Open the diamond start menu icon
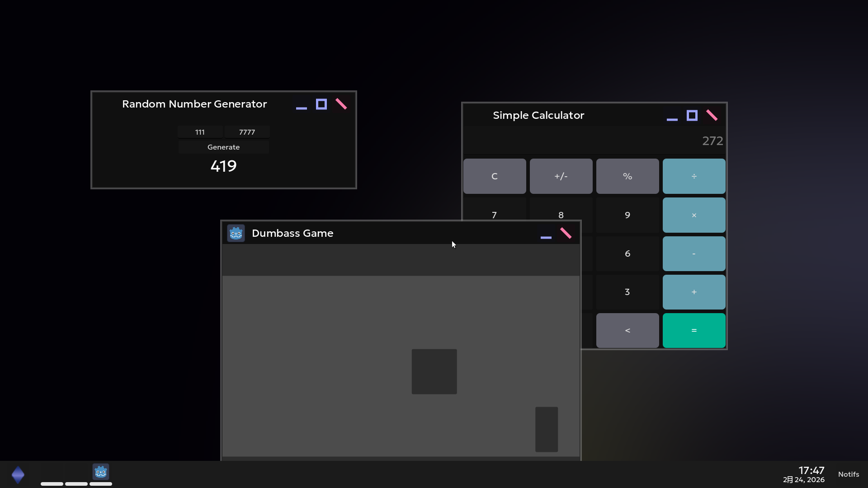The height and width of the screenshot is (488, 868). click(x=18, y=475)
